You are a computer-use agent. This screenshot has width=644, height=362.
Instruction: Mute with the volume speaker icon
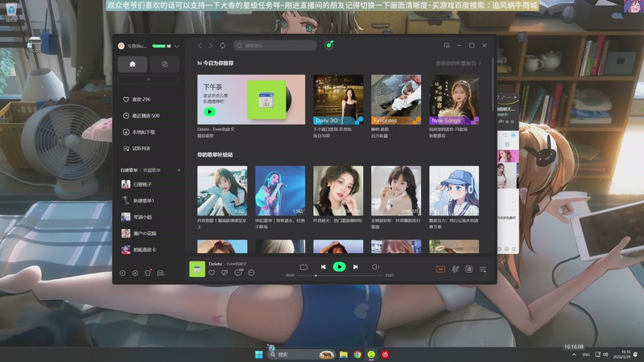[x=375, y=267]
